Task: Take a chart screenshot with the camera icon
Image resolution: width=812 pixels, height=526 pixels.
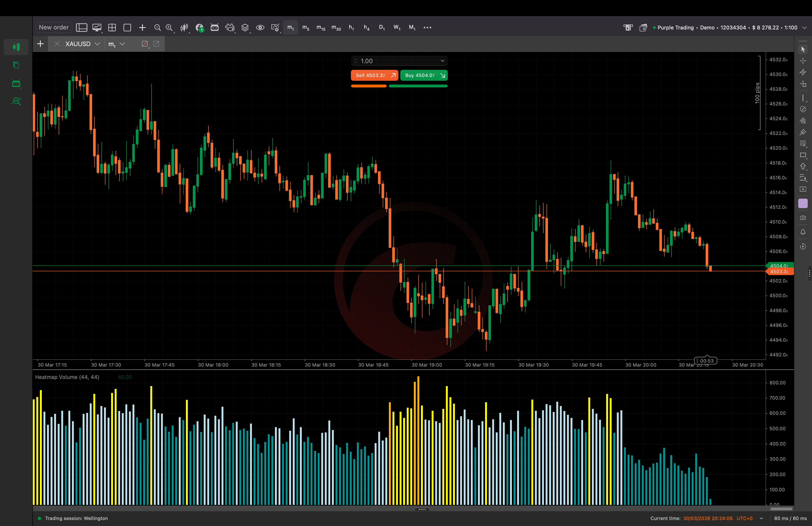Action: pyautogui.click(x=803, y=218)
